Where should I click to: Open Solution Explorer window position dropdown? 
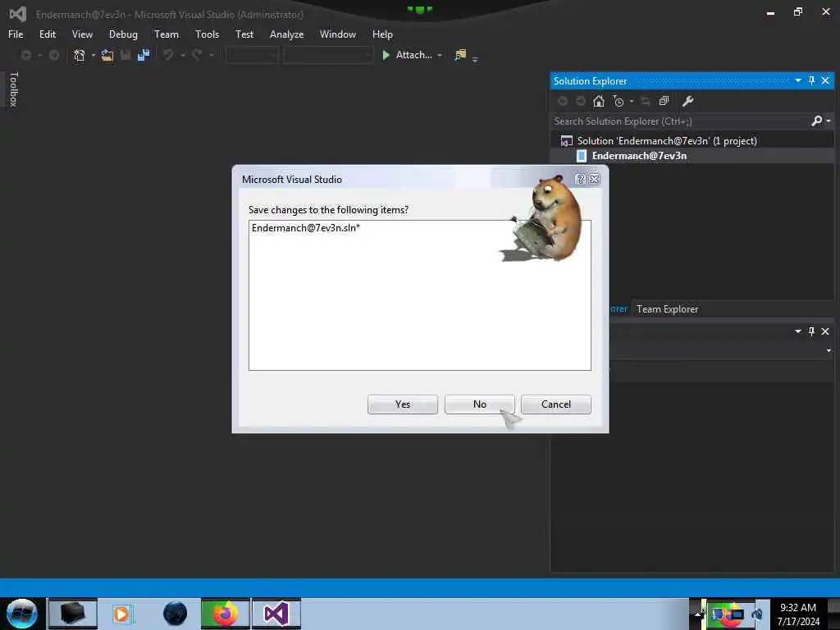(x=797, y=80)
